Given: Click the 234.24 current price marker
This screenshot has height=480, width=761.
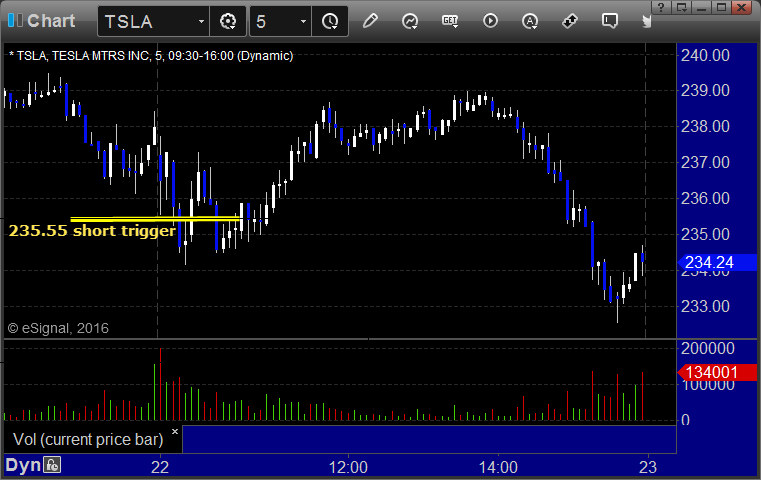Looking at the screenshot, I should click(717, 263).
